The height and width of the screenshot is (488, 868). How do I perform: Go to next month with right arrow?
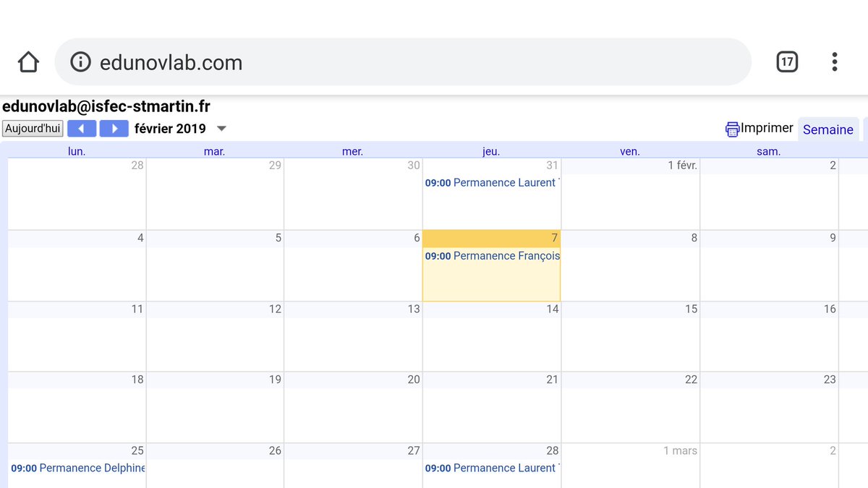pos(114,129)
